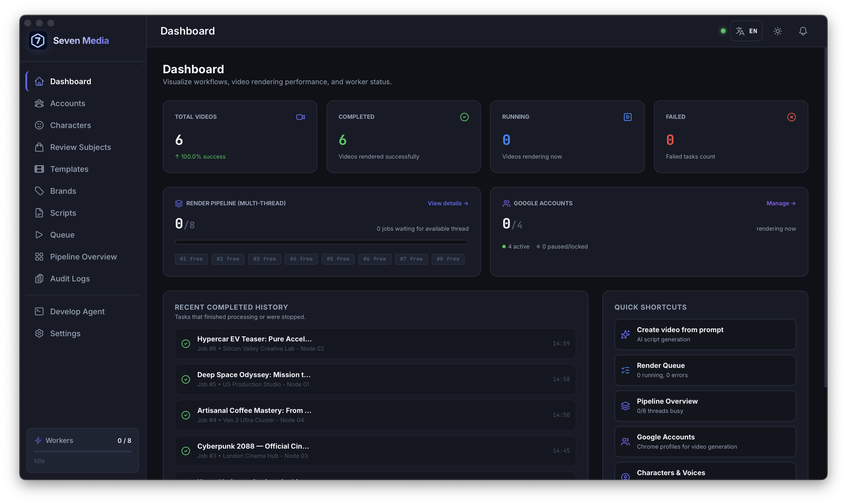Click thread chip #5 free

[x=338, y=259]
